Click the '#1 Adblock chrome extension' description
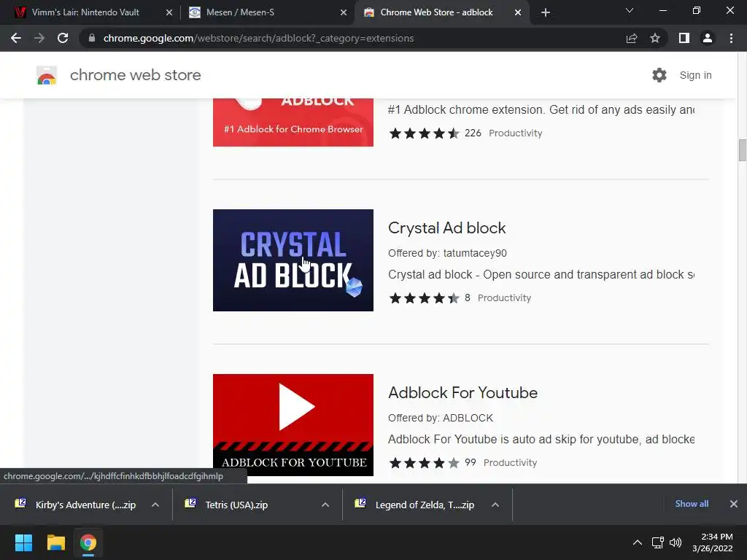The height and width of the screenshot is (560, 747). tap(541, 110)
